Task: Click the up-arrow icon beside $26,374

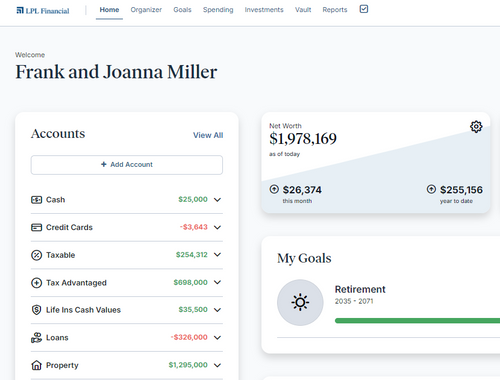Action: [274, 189]
